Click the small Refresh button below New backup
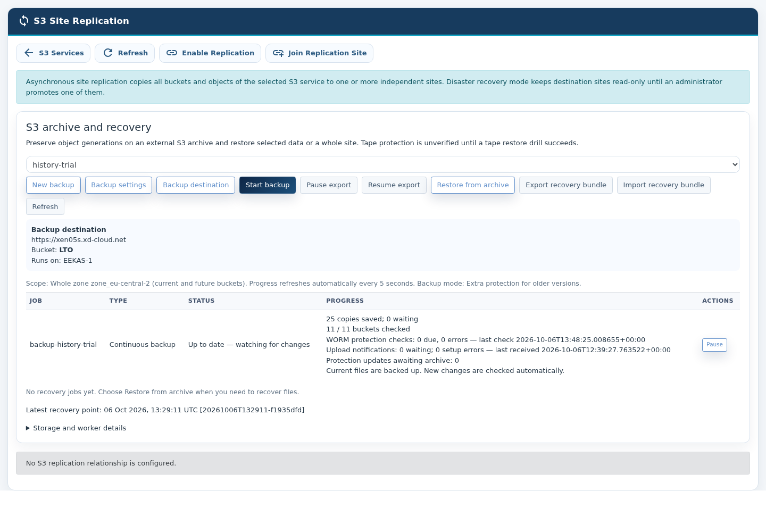Screen dimensions: 766x532 pos(45,206)
